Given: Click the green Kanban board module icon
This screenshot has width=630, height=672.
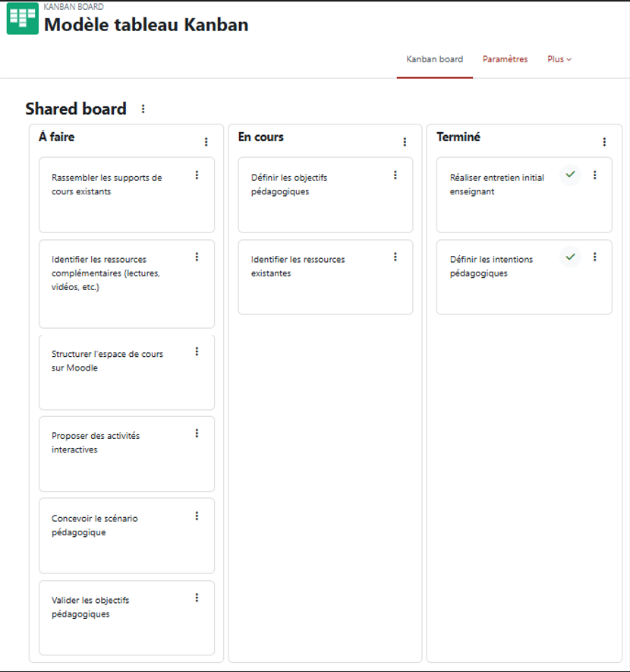Looking at the screenshot, I should point(22,18).
